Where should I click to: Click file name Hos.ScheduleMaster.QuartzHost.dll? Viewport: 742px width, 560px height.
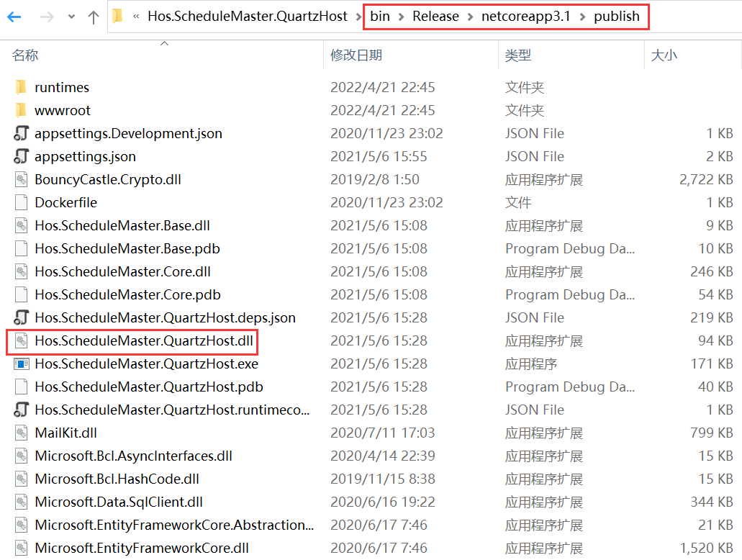point(144,341)
